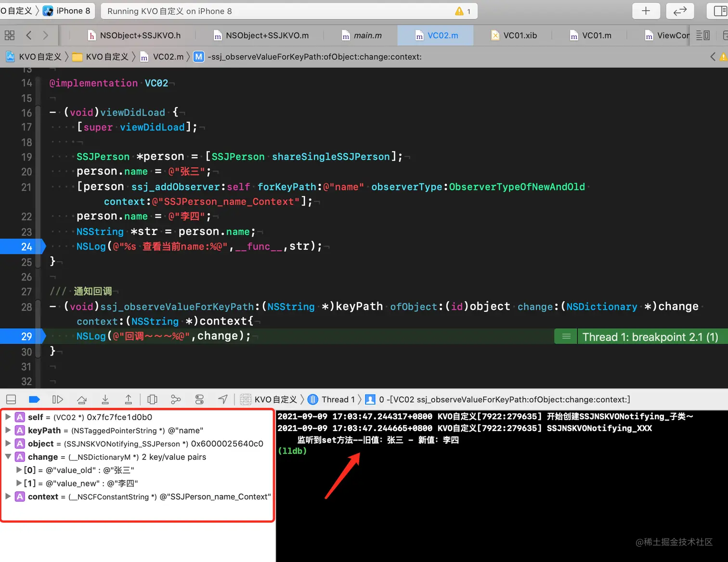Image resolution: width=728 pixels, height=562 pixels.
Task: Switch to the NSObject+SSJKVO.m tab
Action: pos(261,35)
